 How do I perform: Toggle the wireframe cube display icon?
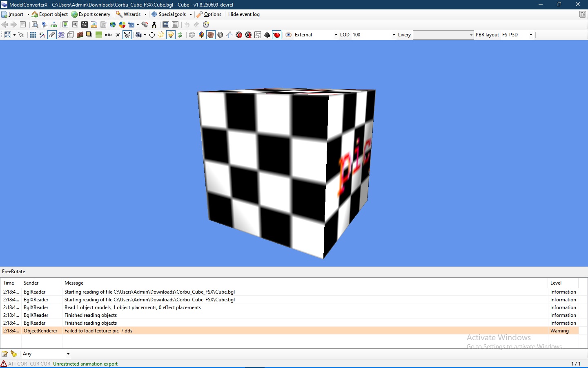[71, 35]
